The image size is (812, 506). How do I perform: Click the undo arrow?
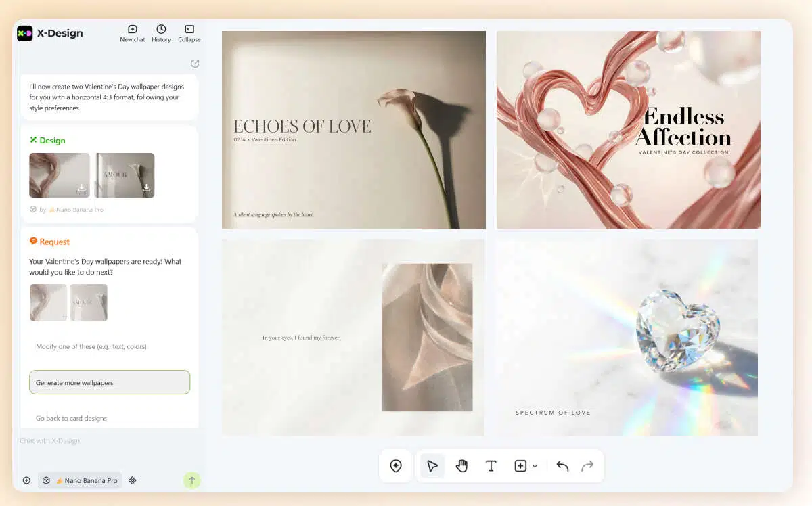[x=562, y=465]
